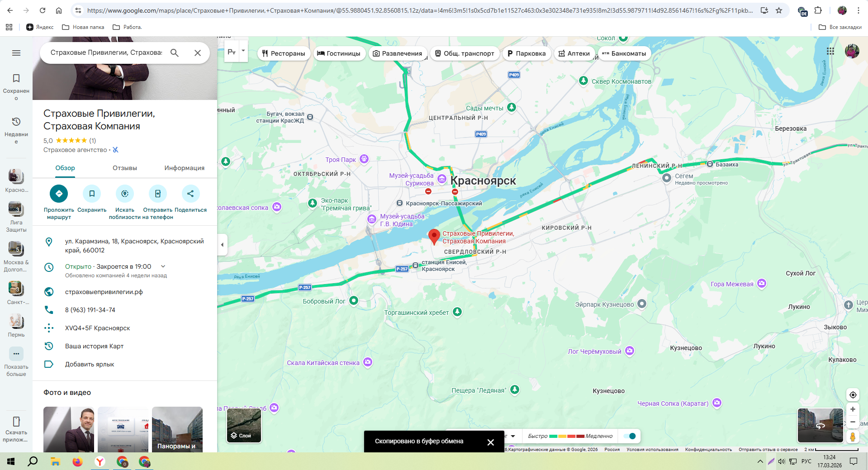This screenshot has height=470, width=868.
Task: Open browser extensions puzzle icon
Action: [x=818, y=10]
